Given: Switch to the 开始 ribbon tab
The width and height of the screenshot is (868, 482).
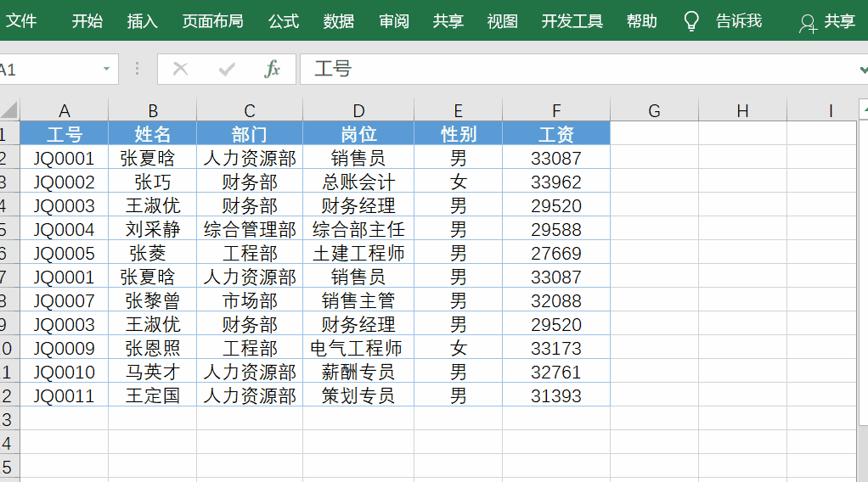Looking at the screenshot, I should coord(87,21).
